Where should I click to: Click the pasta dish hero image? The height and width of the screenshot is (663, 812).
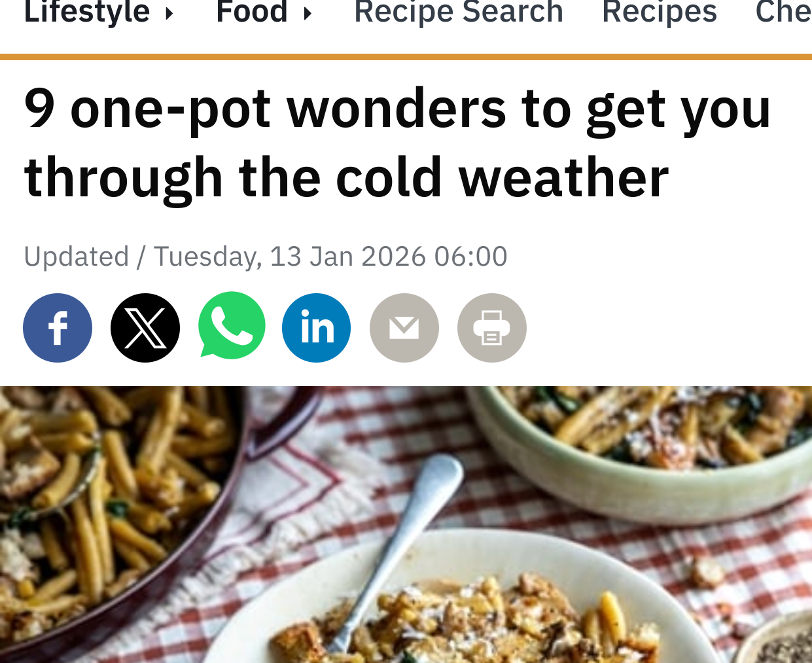pos(406,524)
